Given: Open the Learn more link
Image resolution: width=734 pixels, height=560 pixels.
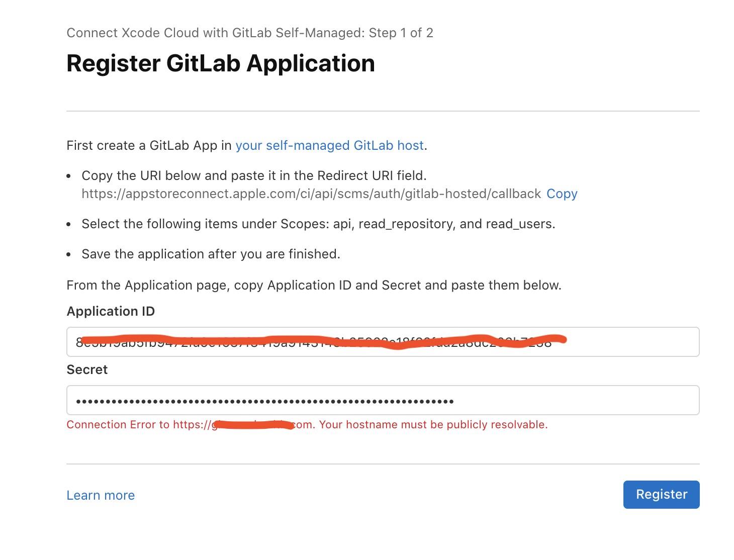Looking at the screenshot, I should [101, 496].
